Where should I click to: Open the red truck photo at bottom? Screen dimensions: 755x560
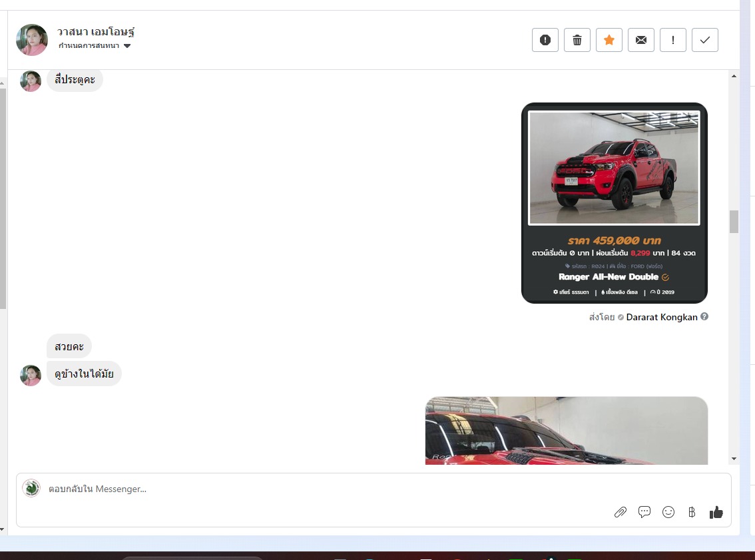coord(566,430)
